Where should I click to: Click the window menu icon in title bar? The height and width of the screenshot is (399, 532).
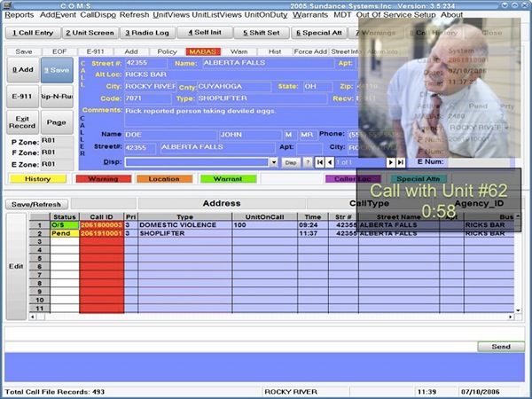(x=7, y=5)
